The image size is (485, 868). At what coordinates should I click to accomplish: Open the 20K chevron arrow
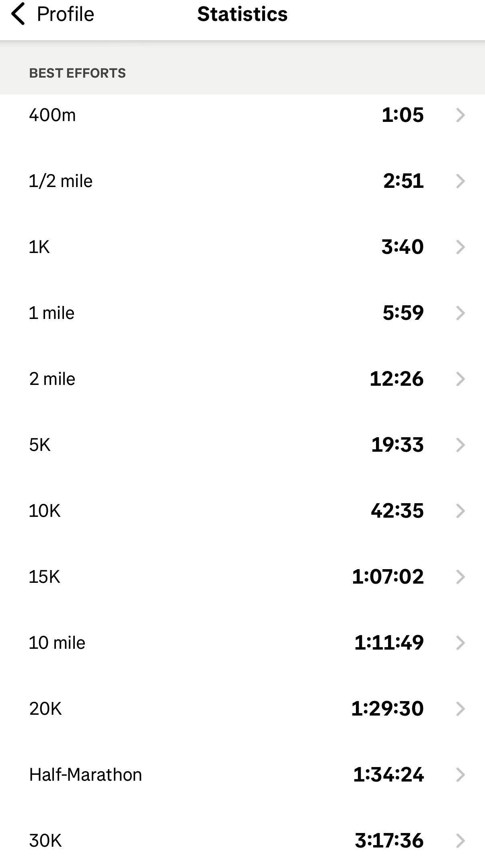click(460, 709)
